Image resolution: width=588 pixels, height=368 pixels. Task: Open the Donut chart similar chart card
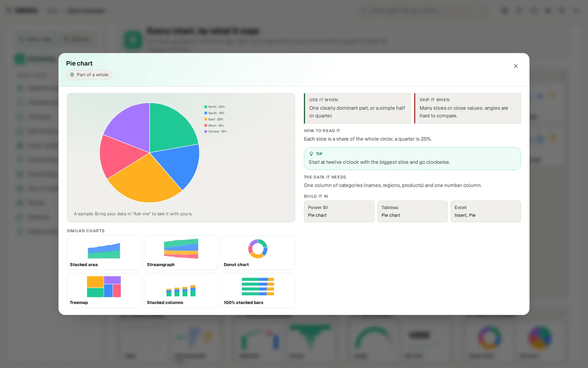pyautogui.click(x=258, y=253)
